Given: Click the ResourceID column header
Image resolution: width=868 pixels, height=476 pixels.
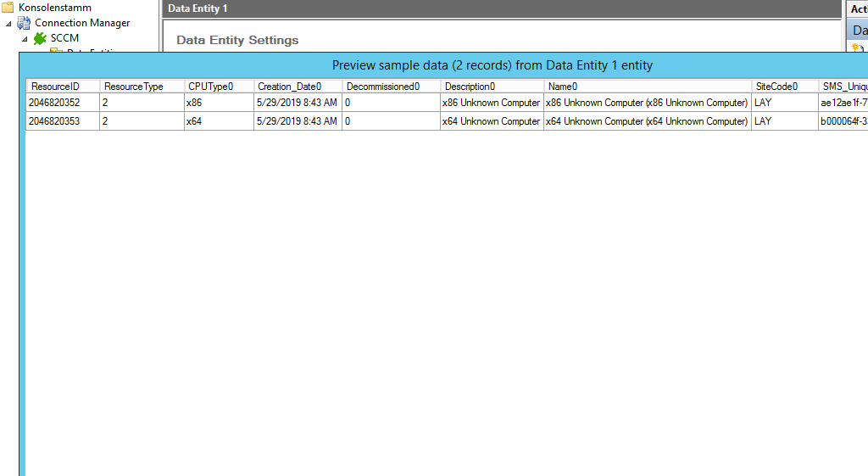Looking at the screenshot, I should [55, 87].
